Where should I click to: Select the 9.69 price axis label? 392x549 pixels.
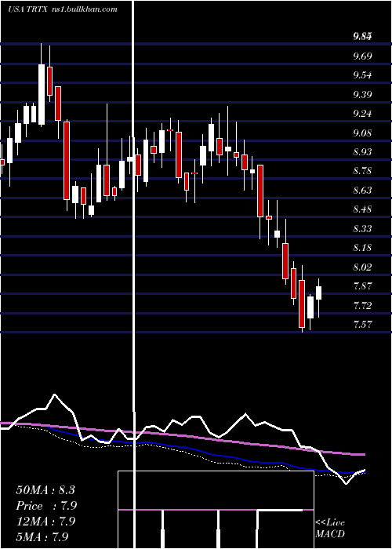point(363,56)
